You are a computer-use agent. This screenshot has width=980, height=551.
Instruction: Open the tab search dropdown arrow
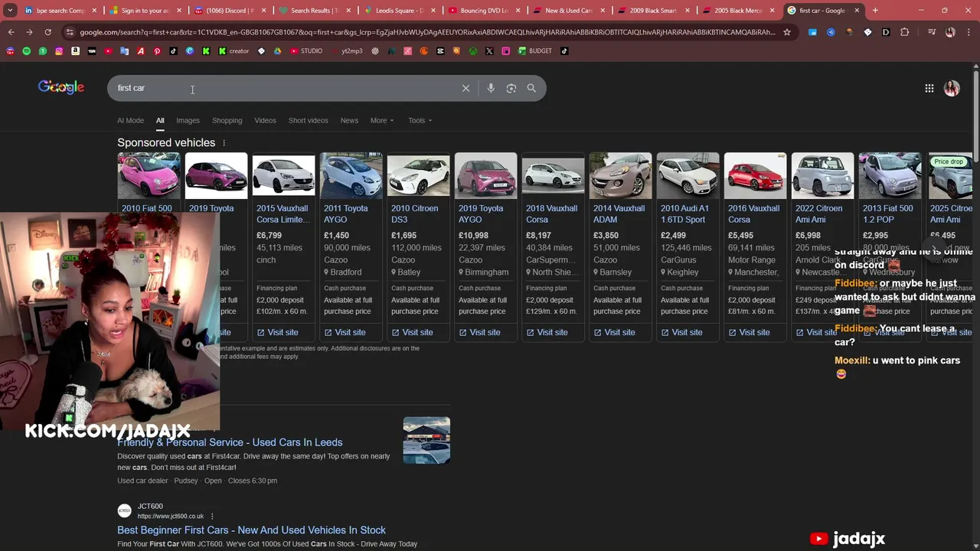coord(10,11)
